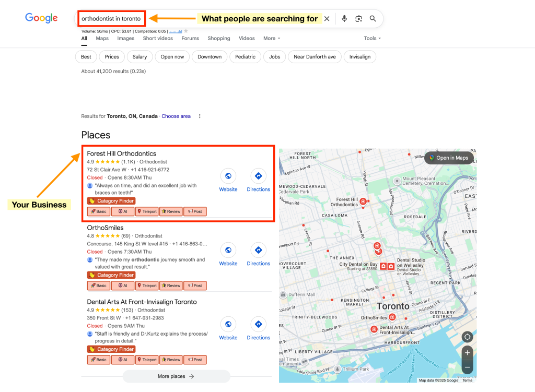
Task: Click the Google logo
Action: pos(41,18)
